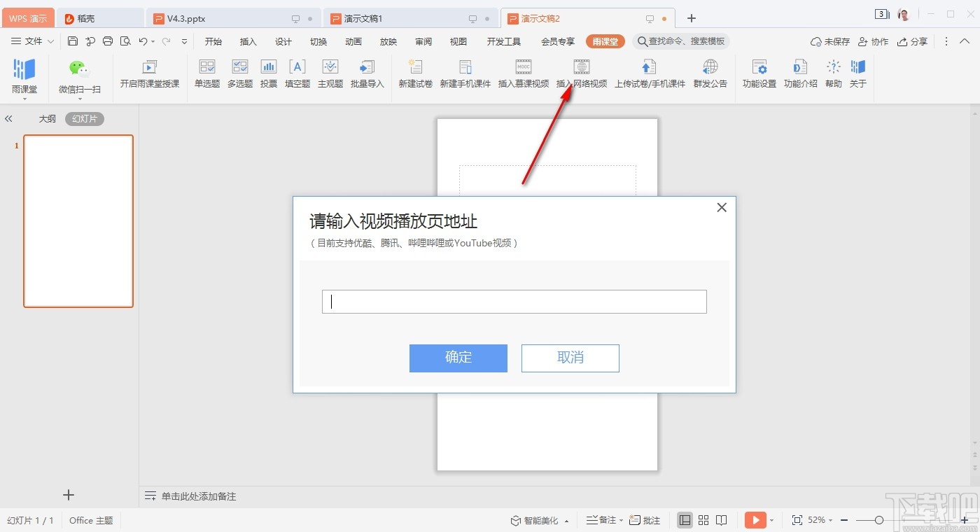Open the 文件 menu
The height and width of the screenshot is (532, 980).
32,41
